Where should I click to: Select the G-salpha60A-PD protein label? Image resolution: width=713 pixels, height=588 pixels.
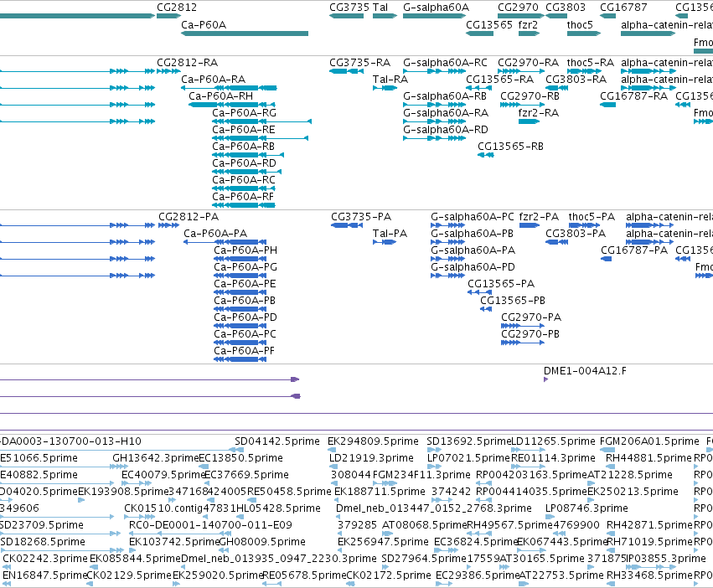(x=473, y=267)
